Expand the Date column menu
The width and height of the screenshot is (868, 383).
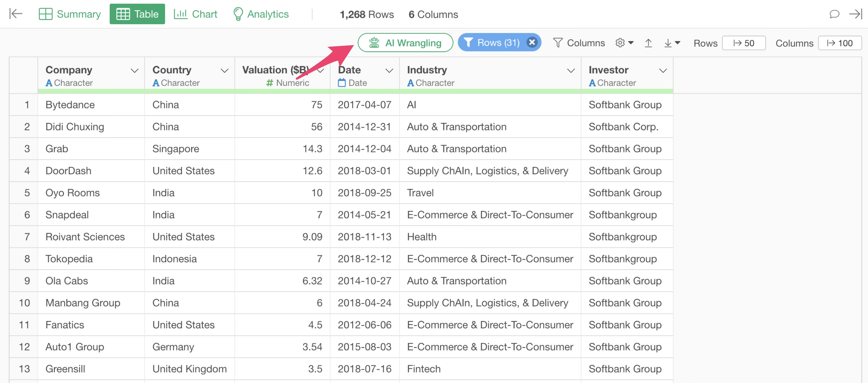click(x=389, y=71)
